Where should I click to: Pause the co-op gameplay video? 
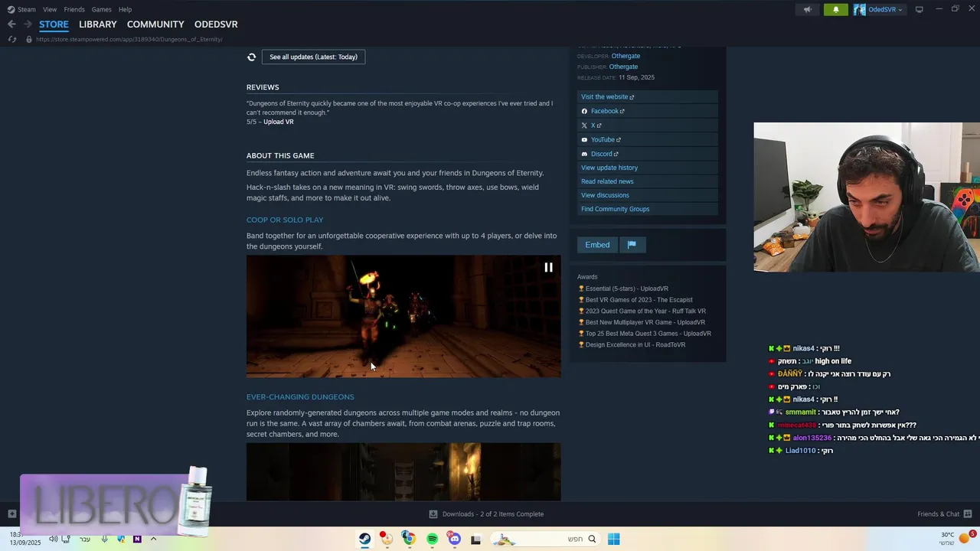(x=548, y=267)
